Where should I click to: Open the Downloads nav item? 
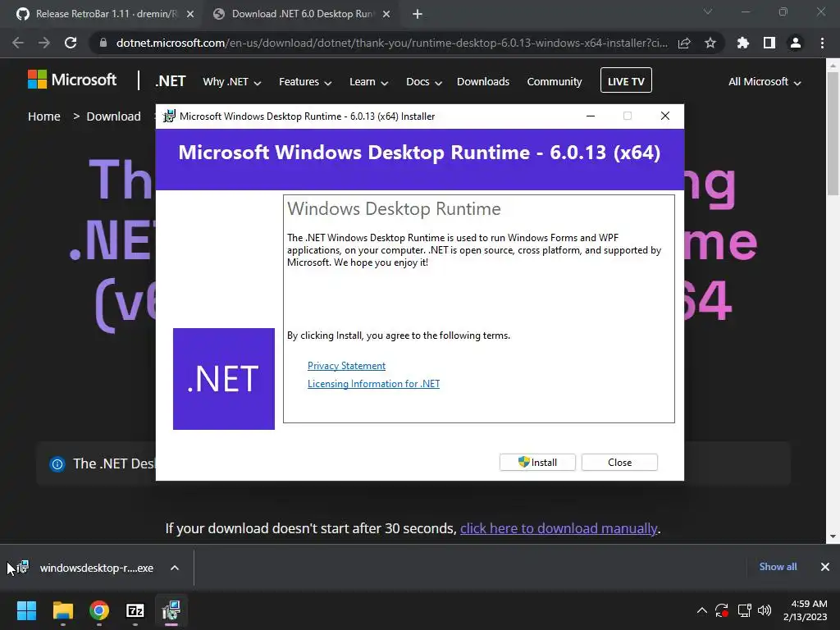tap(483, 82)
